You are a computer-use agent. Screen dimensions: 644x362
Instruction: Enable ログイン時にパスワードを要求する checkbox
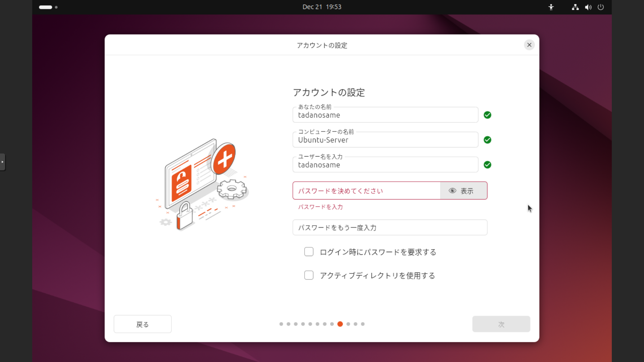pyautogui.click(x=309, y=252)
